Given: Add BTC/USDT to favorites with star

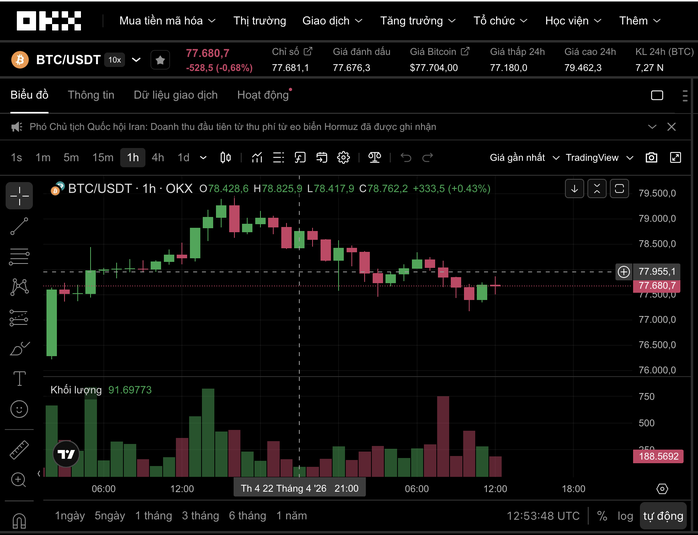Looking at the screenshot, I should point(160,60).
